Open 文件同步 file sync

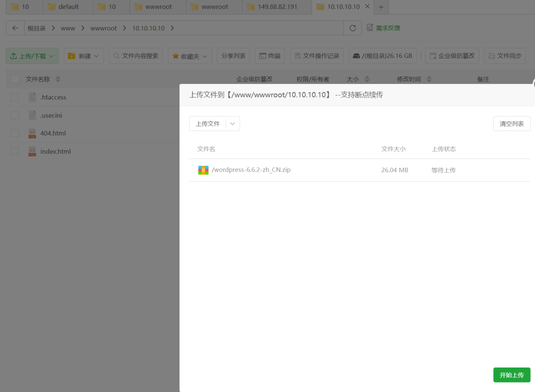coord(505,56)
